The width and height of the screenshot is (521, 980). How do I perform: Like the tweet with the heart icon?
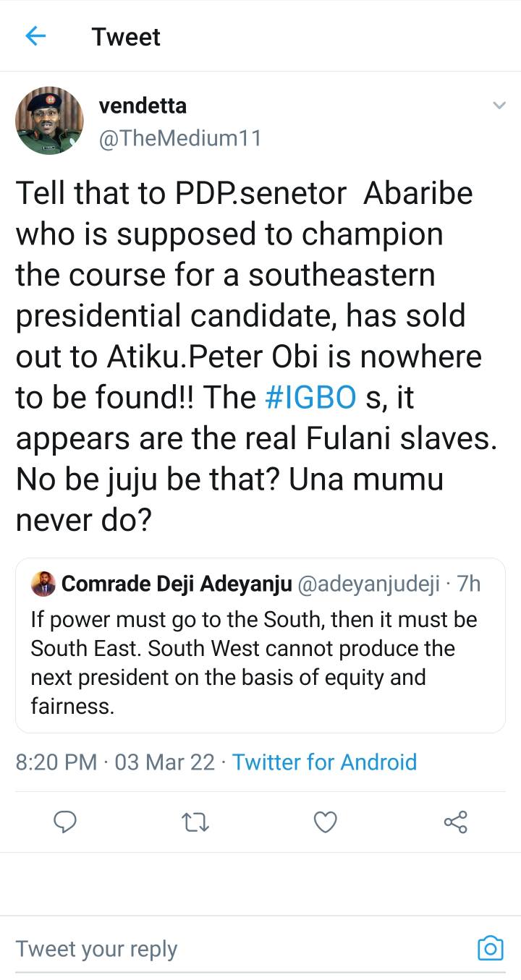(x=325, y=822)
